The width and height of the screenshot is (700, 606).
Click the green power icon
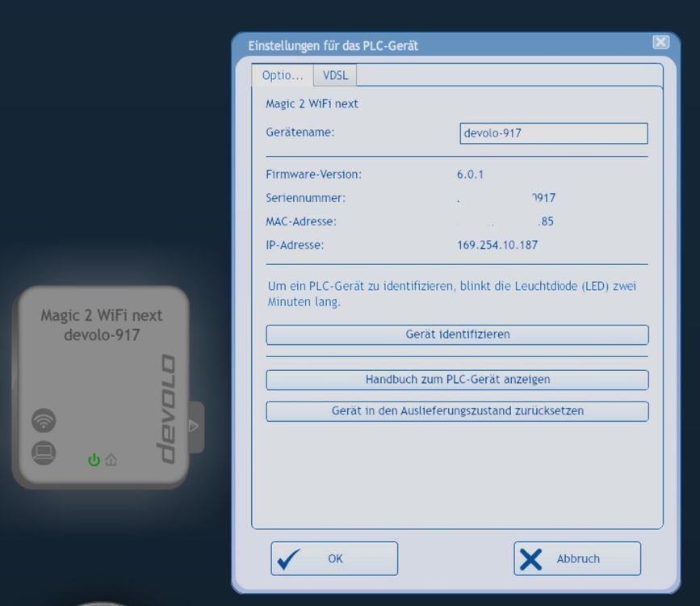click(94, 460)
